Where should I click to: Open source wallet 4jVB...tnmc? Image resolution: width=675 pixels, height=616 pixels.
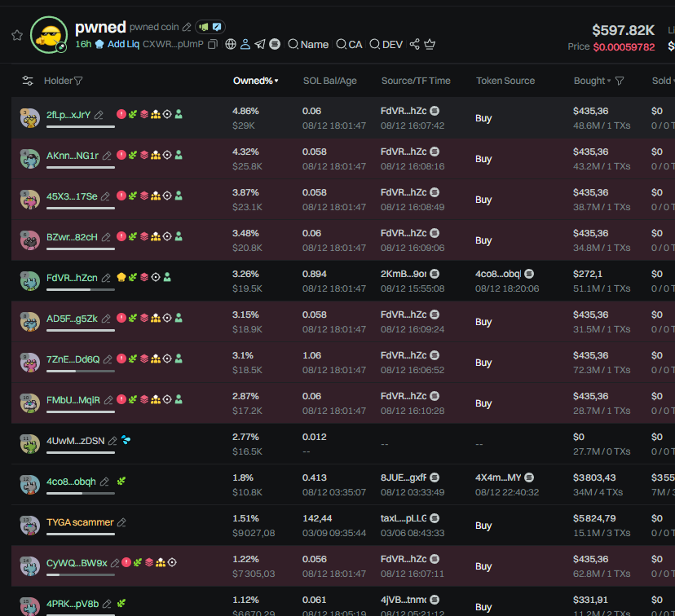pyautogui.click(x=404, y=600)
